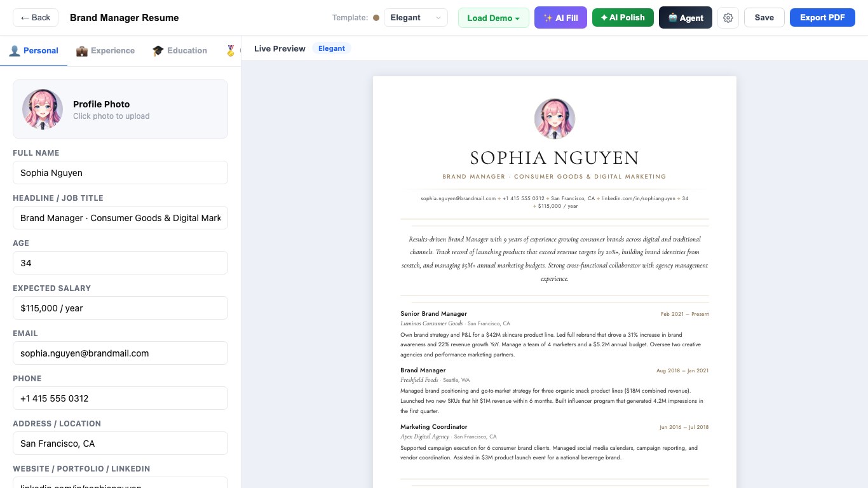Click 'linkedin.com/in/sophianguyen' in preview header
This screenshot has width=868, height=488.
pos(639,198)
